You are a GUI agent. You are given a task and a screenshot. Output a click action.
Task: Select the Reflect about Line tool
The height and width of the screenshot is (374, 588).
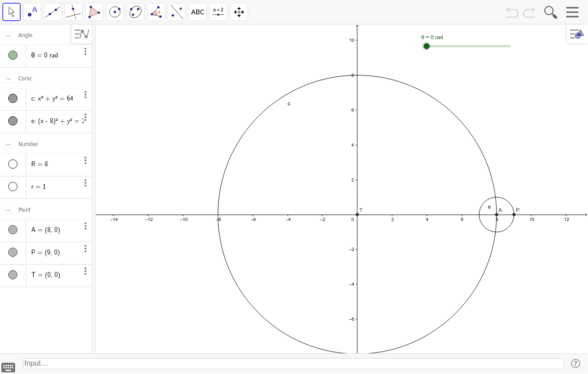[177, 12]
